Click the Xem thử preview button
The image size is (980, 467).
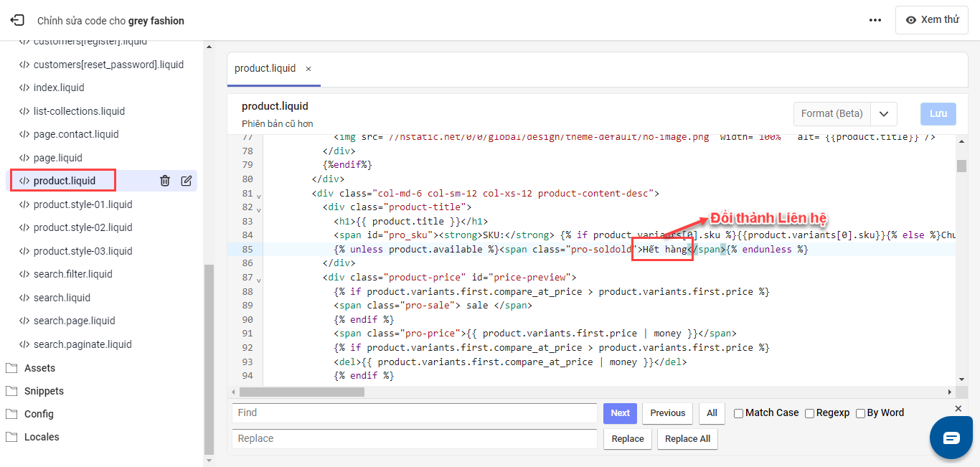[932, 20]
